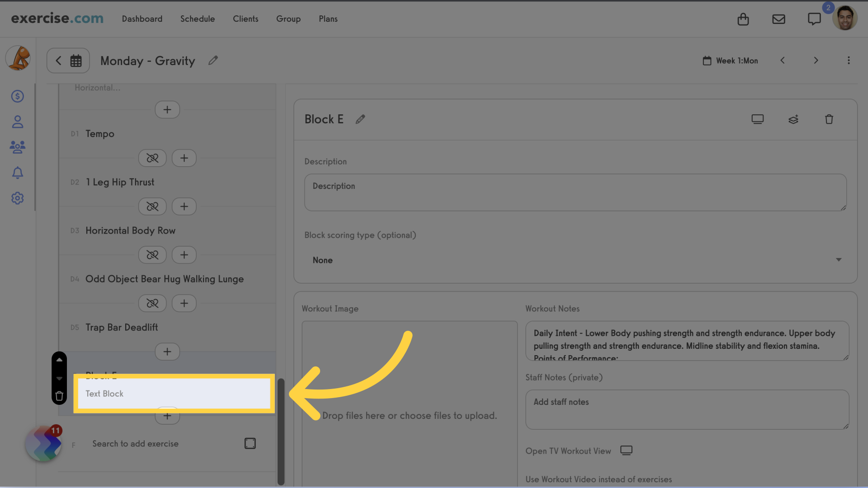
Task: Open TV Workout View icon
Action: (x=627, y=450)
